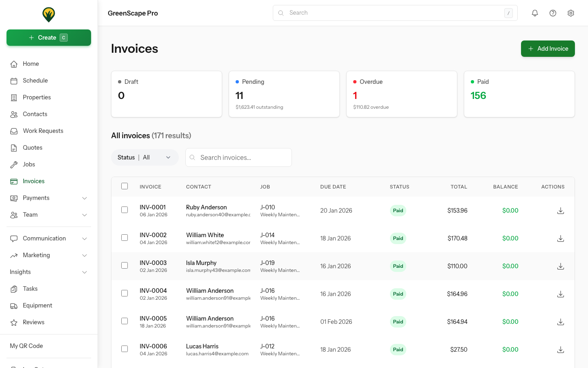Tick the checkbox next to INV-0005

125,321
